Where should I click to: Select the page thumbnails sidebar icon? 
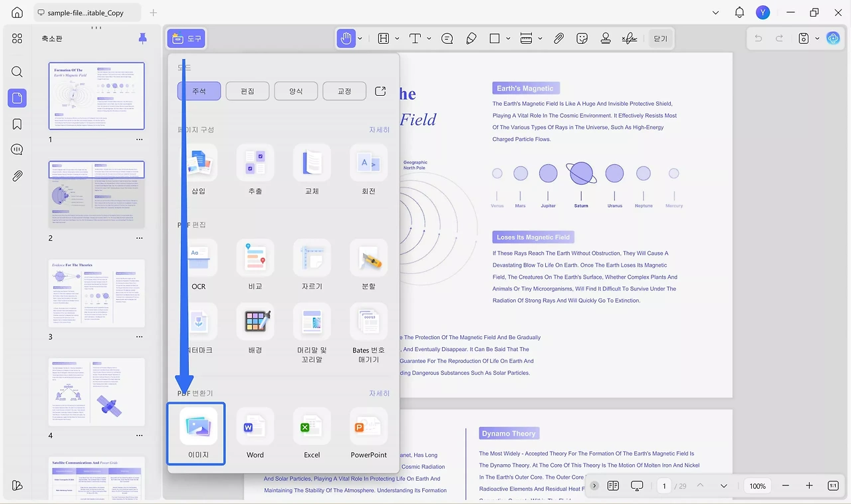17,98
